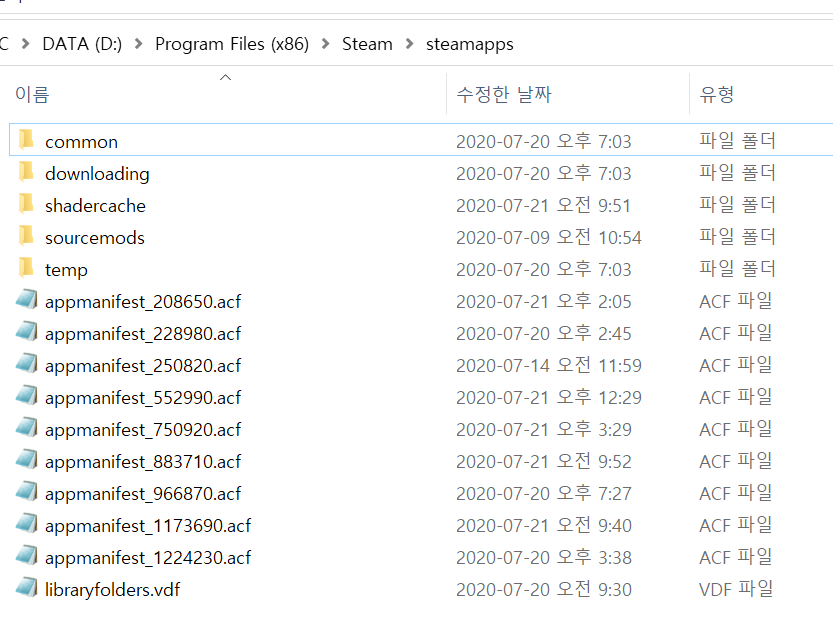Sort by 이름 column header
The image size is (833, 639).
[x=32, y=95]
